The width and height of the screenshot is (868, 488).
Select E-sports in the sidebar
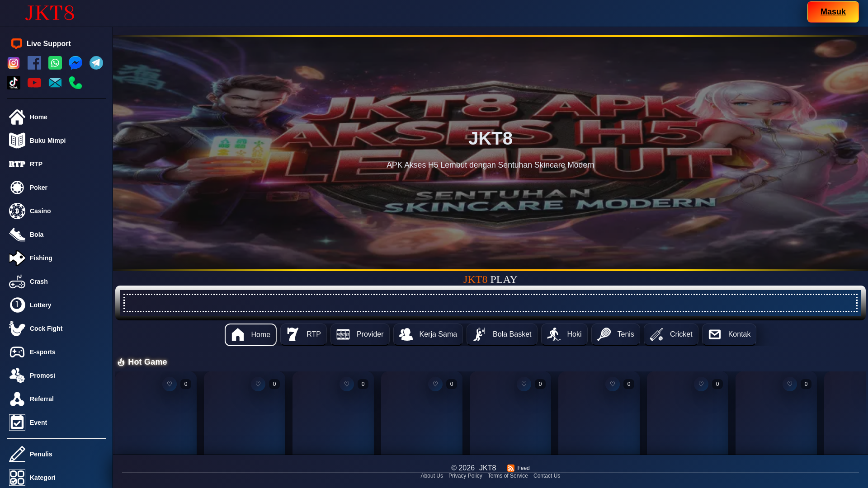pyautogui.click(x=56, y=352)
